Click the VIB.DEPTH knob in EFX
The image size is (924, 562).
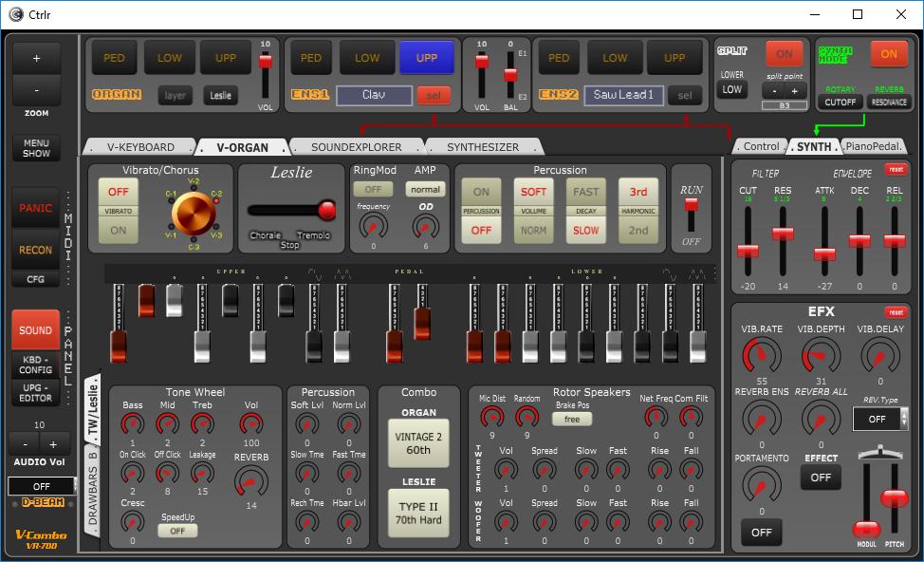(x=821, y=356)
